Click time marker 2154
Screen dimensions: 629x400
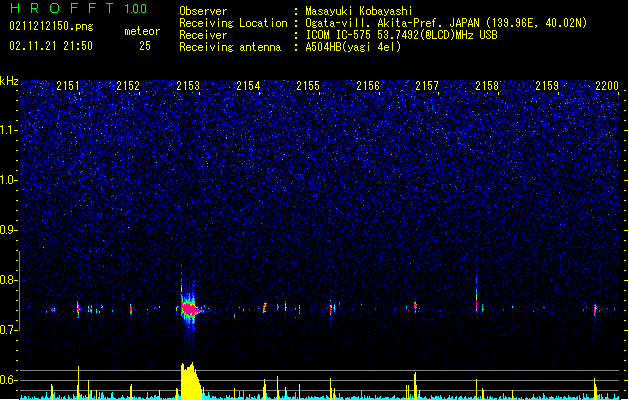coord(248,85)
